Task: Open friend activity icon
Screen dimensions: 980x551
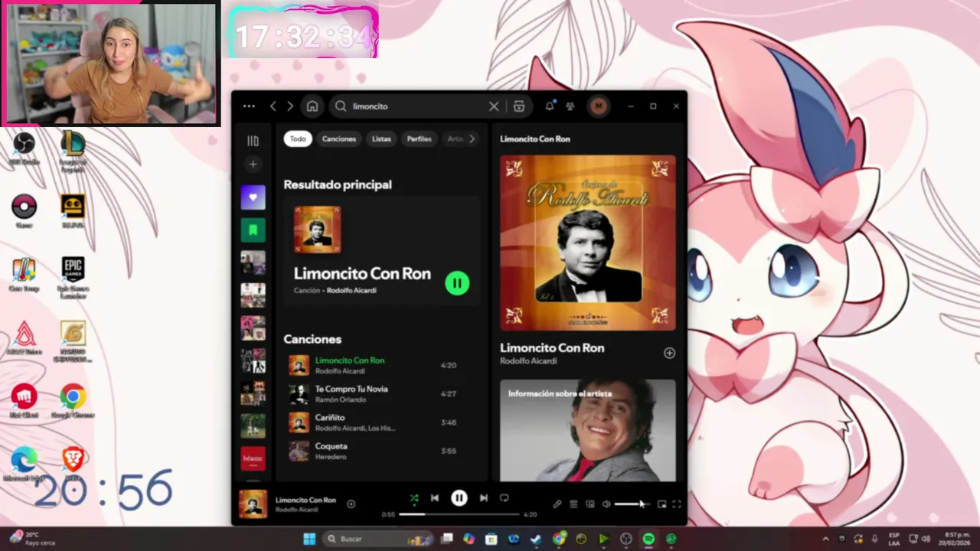Action: [x=570, y=106]
